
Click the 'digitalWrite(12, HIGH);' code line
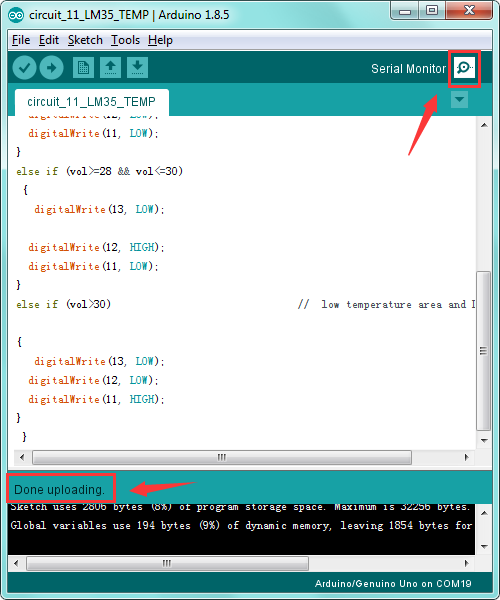click(96, 248)
